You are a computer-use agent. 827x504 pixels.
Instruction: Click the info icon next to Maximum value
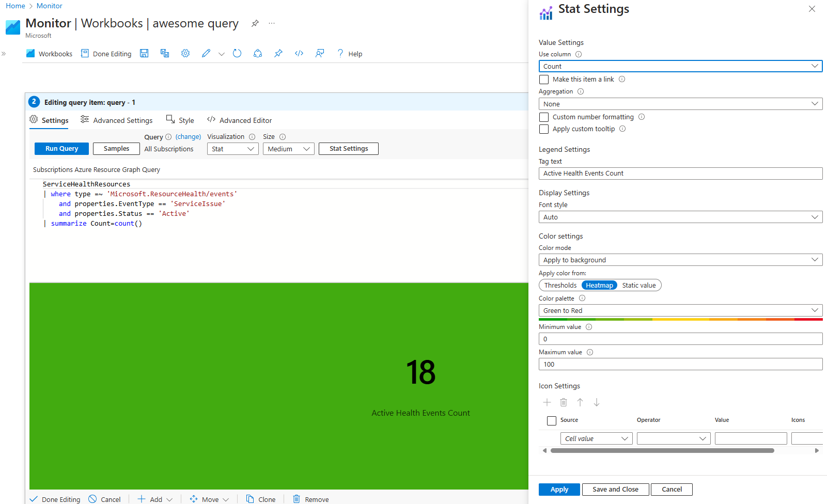click(590, 352)
